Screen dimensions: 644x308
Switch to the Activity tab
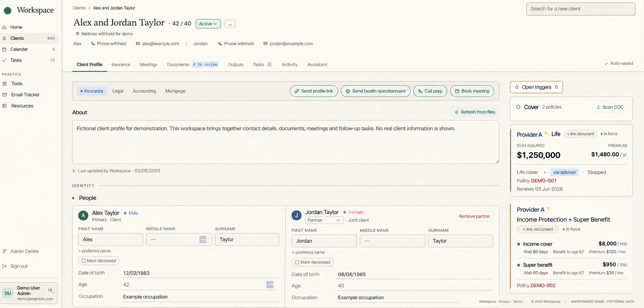[290, 65]
